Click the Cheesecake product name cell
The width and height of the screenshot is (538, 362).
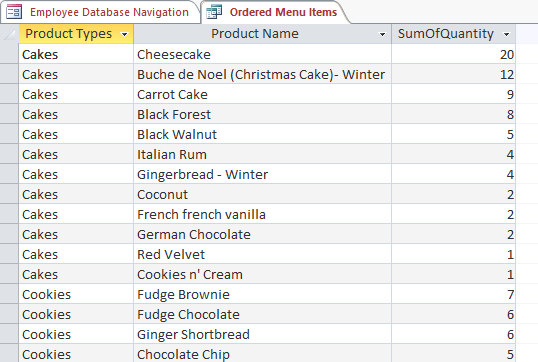click(262, 54)
